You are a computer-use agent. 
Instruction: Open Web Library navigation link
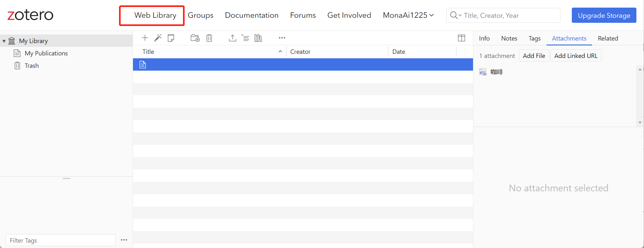click(155, 15)
